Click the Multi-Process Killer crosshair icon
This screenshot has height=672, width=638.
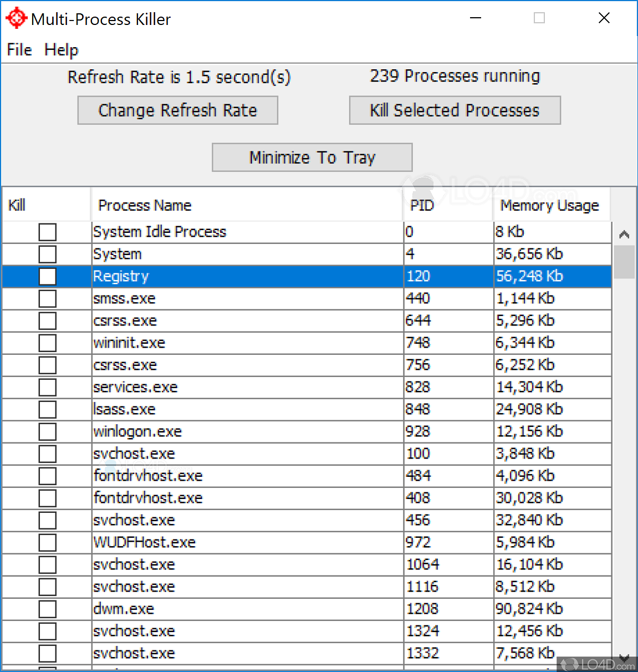point(16,17)
